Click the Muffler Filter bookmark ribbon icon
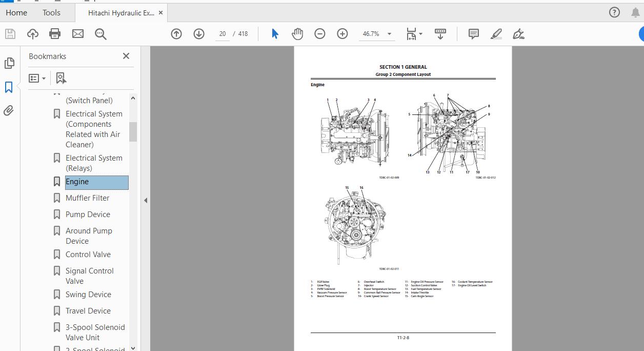644x351 pixels. [x=57, y=198]
